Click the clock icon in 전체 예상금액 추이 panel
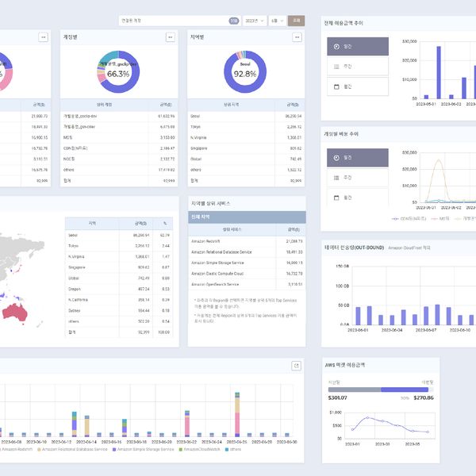 pos(336,47)
